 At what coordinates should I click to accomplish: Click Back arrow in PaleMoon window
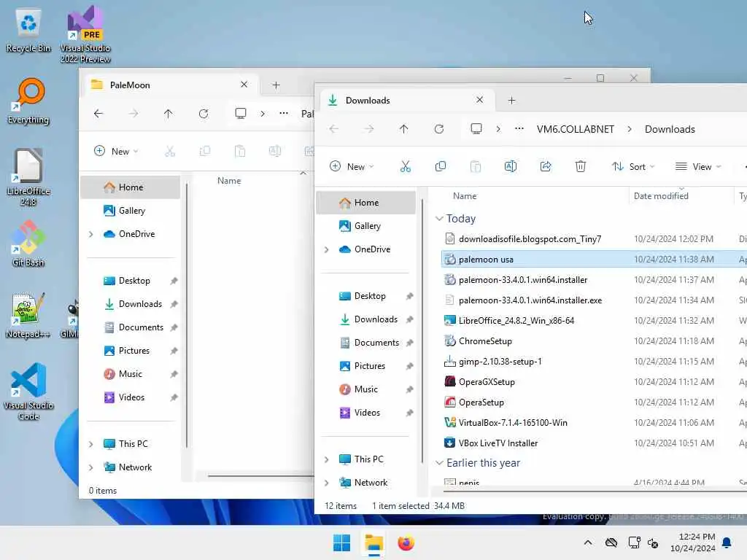(x=98, y=113)
